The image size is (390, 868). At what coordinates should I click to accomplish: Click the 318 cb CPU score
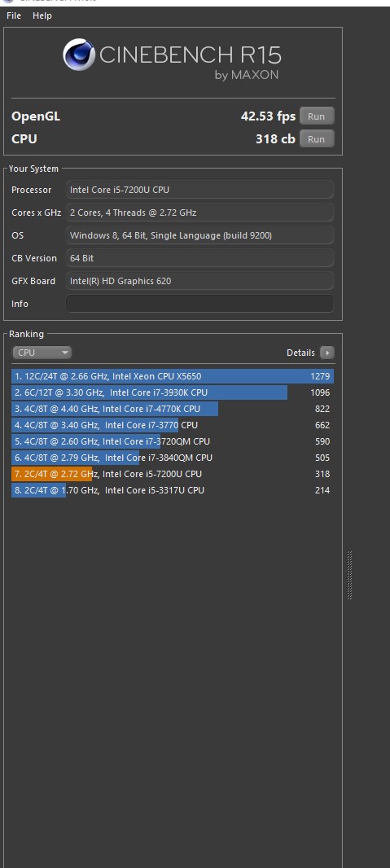pyautogui.click(x=275, y=139)
